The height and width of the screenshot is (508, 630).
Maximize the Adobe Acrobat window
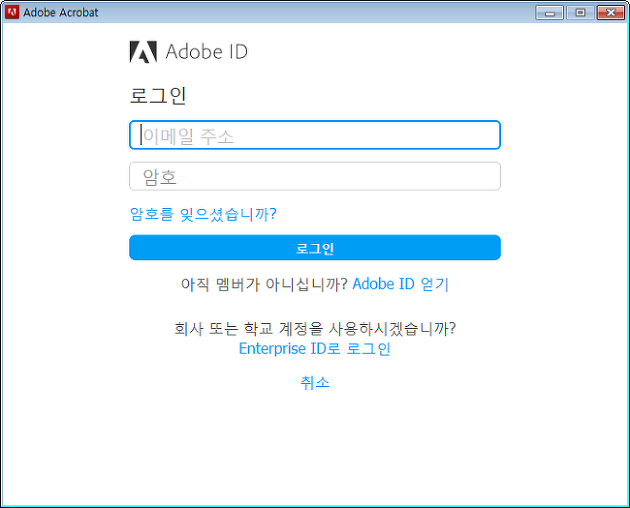580,13
